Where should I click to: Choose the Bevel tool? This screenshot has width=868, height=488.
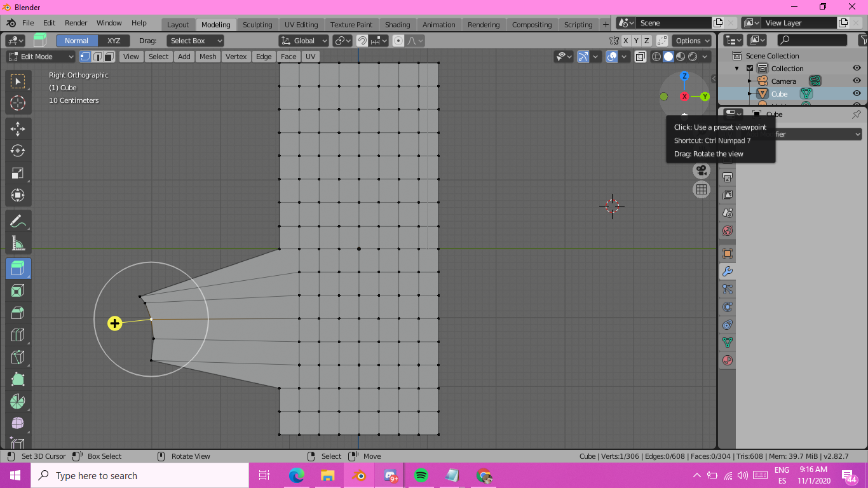[18, 313]
